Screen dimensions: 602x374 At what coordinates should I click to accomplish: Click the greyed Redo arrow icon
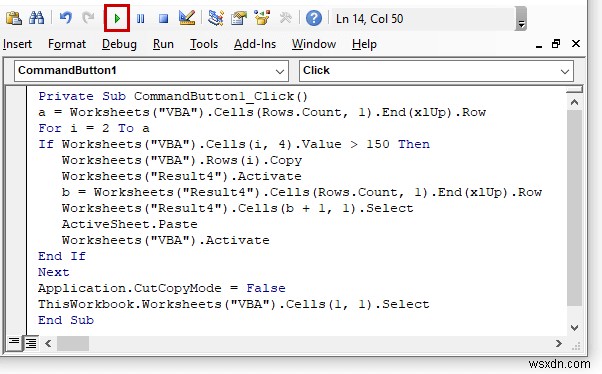(88, 18)
